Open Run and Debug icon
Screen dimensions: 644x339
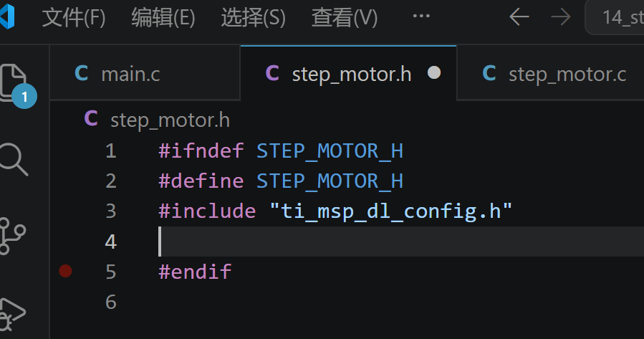pyautogui.click(x=12, y=314)
